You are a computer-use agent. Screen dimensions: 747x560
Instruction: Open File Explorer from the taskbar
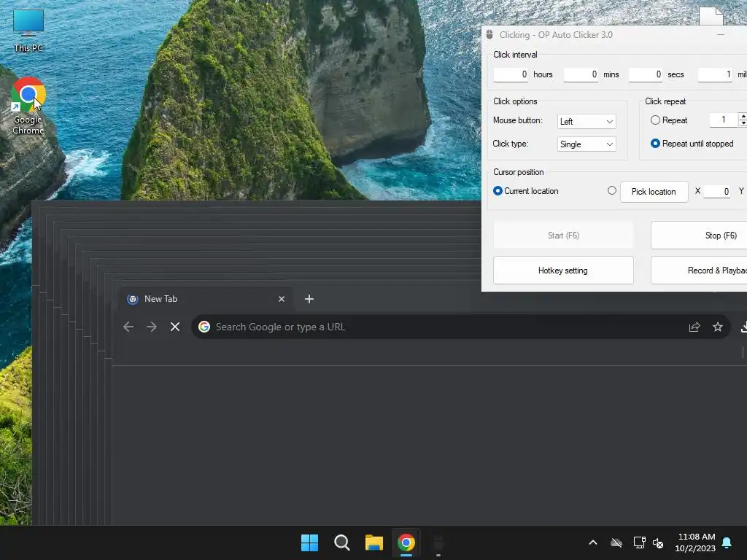pos(374,542)
